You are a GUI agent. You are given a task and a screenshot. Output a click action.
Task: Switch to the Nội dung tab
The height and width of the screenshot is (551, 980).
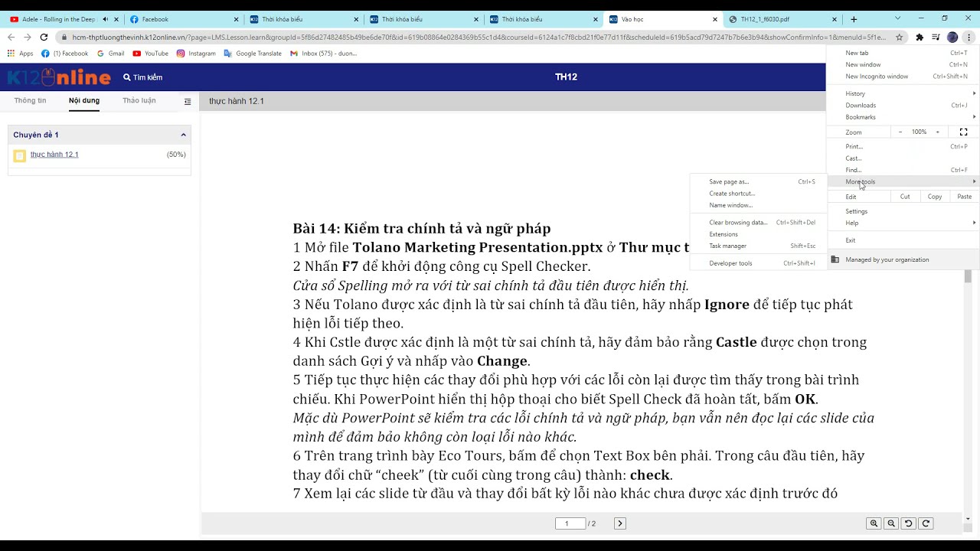[x=84, y=100]
